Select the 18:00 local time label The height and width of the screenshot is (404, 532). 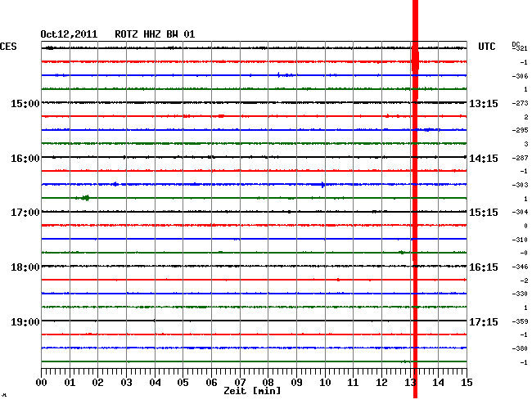[x=25, y=267]
